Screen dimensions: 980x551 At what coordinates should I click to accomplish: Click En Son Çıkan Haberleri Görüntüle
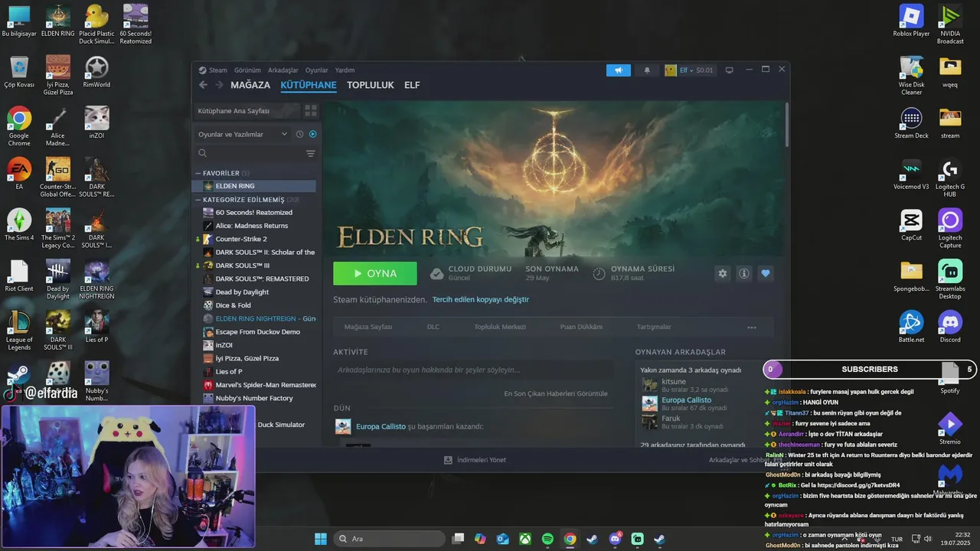[556, 393]
